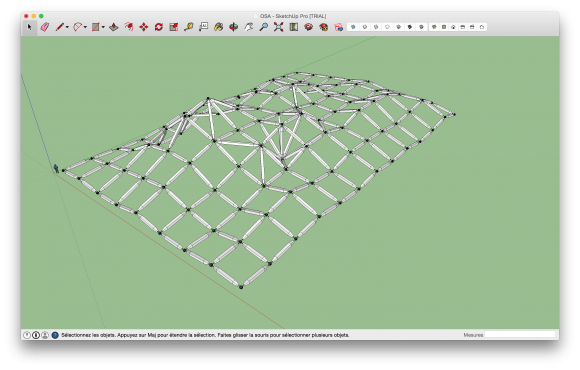Viewport: 580px width, 370px height.
Task: Choose the Push/Pull tool
Action: [x=114, y=27]
